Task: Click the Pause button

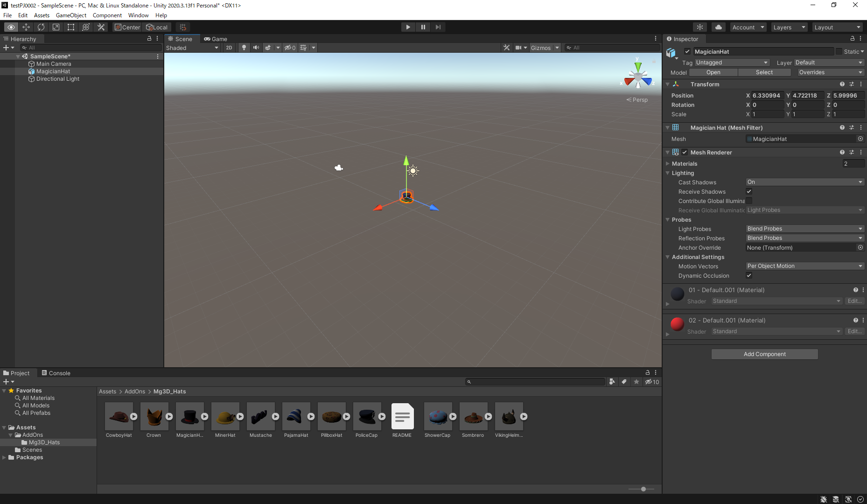Action: pos(423,27)
